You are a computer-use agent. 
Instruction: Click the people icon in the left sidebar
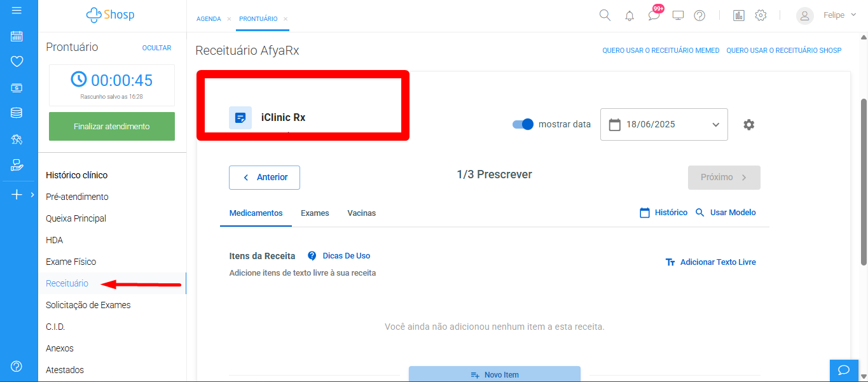[x=17, y=139]
